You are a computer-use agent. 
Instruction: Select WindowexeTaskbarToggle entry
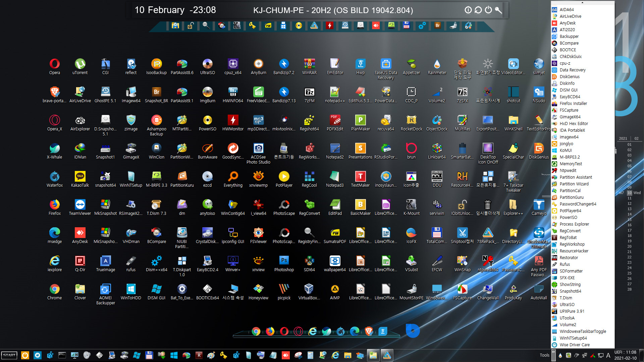[x=583, y=331]
